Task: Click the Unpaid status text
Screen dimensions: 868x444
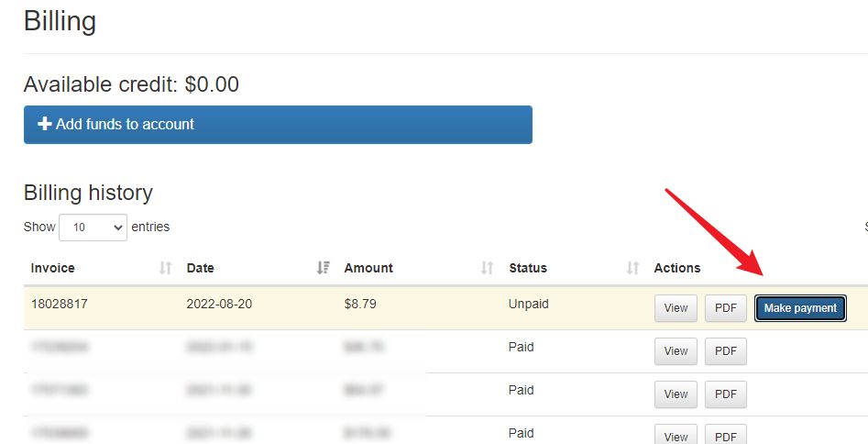Action: pyautogui.click(x=528, y=304)
